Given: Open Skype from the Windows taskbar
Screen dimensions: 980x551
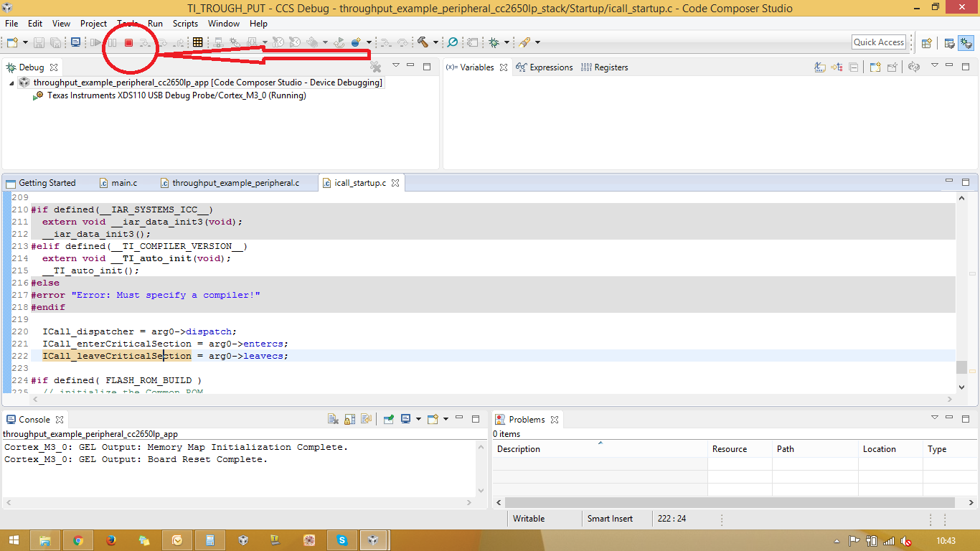Looking at the screenshot, I should 342,540.
